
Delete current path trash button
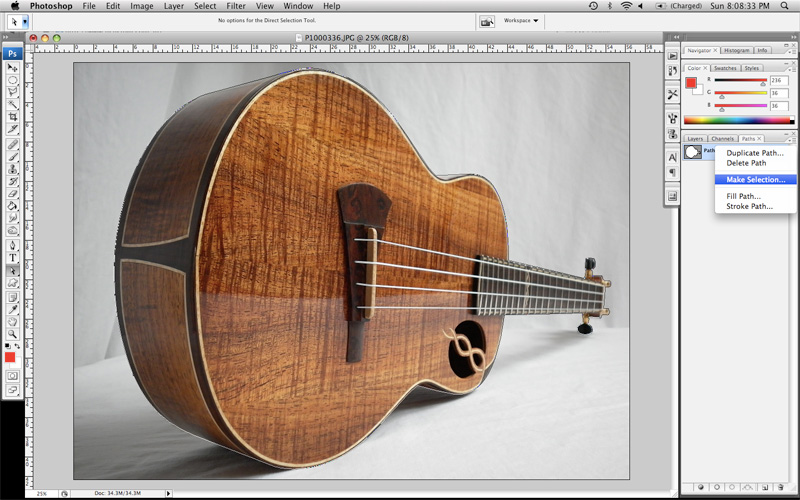pyautogui.click(x=780, y=487)
